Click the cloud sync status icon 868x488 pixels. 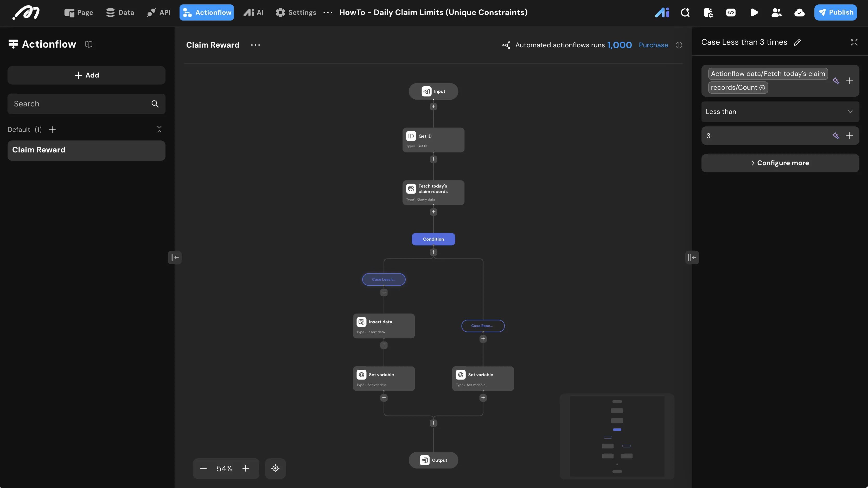(x=799, y=12)
